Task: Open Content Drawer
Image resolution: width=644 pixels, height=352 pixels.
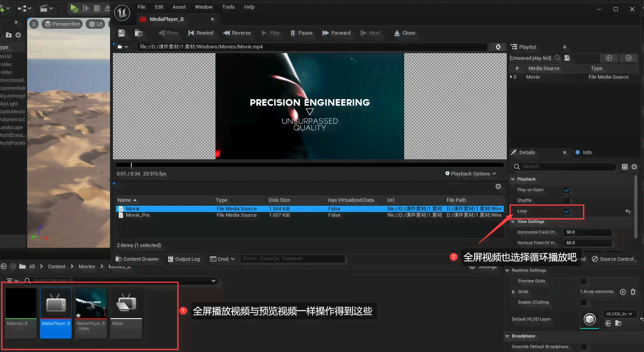Action: point(137,259)
